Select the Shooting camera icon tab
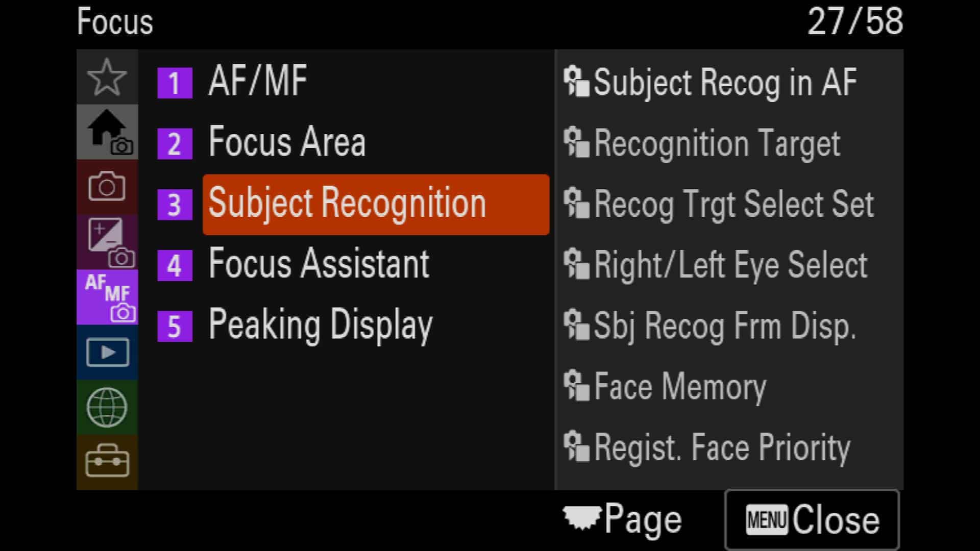The height and width of the screenshot is (551, 980). 107,187
